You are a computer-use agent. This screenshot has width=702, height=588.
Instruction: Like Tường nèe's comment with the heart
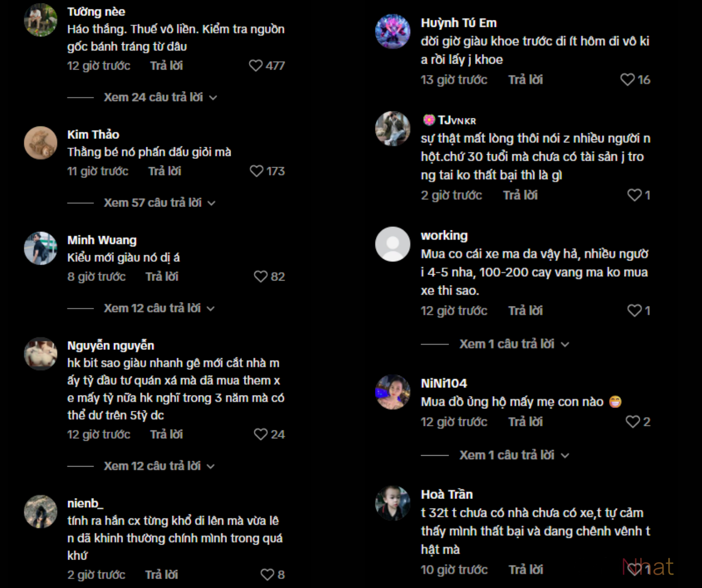point(255,66)
